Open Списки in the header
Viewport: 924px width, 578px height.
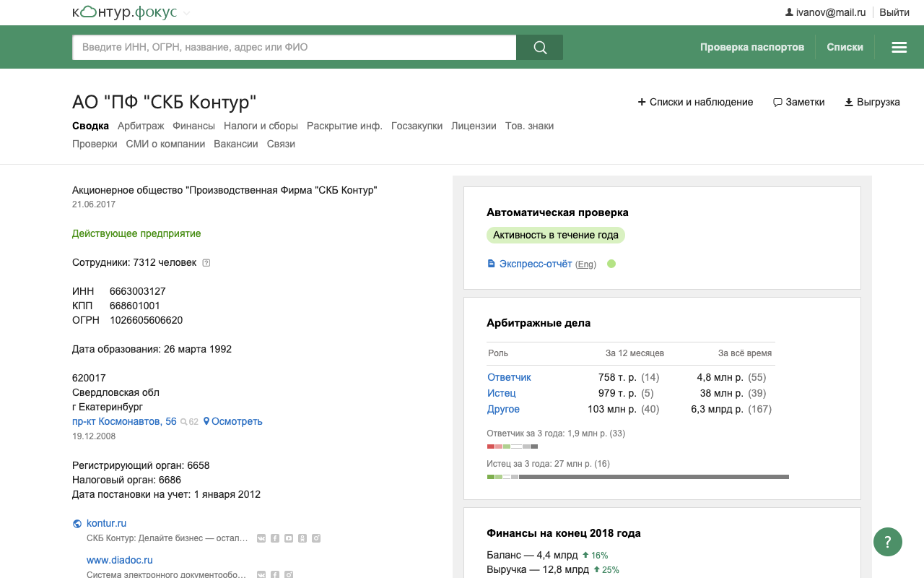point(845,47)
